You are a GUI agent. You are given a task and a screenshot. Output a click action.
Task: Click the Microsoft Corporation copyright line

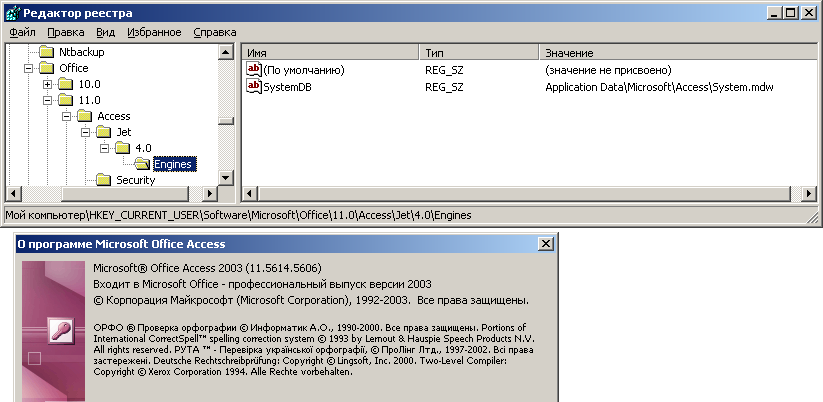(311, 301)
